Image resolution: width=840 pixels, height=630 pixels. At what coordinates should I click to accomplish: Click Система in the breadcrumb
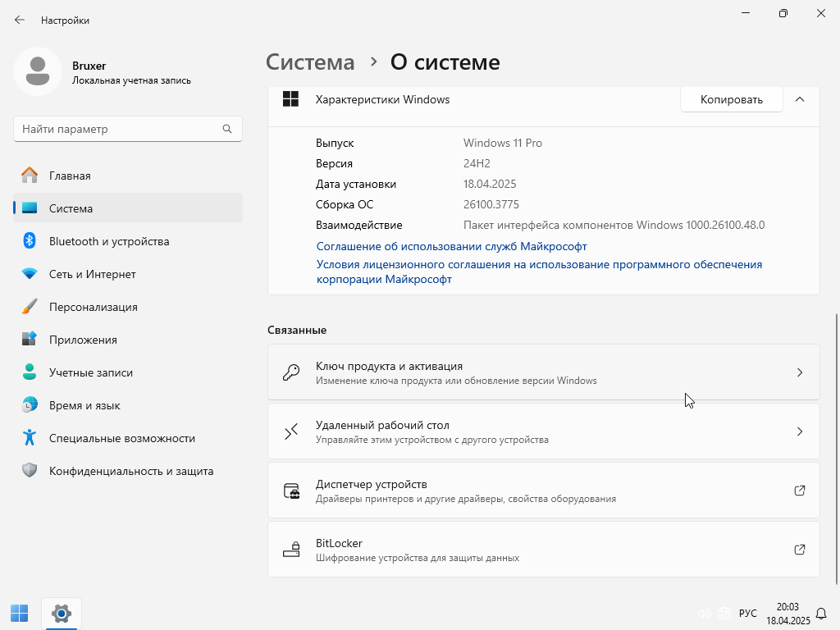coord(310,62)
